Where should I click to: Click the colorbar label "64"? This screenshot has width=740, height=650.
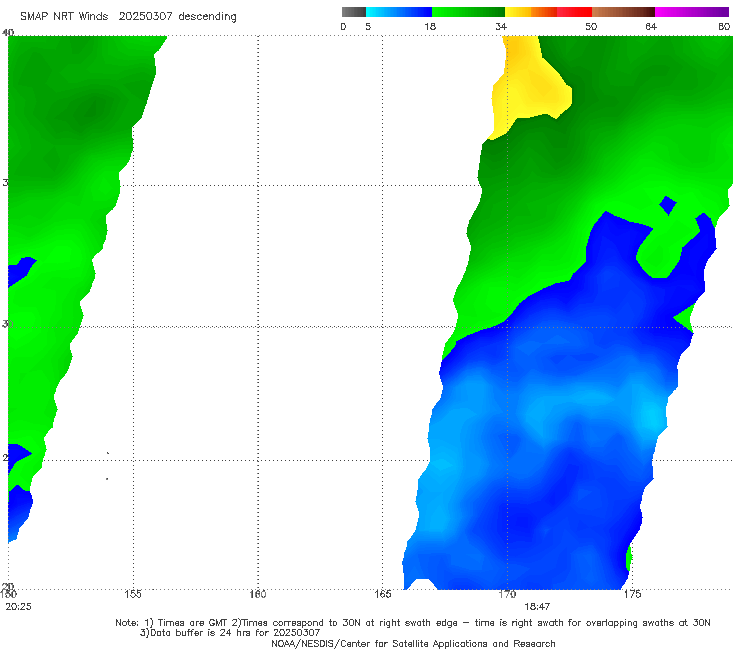coord(651,27)
